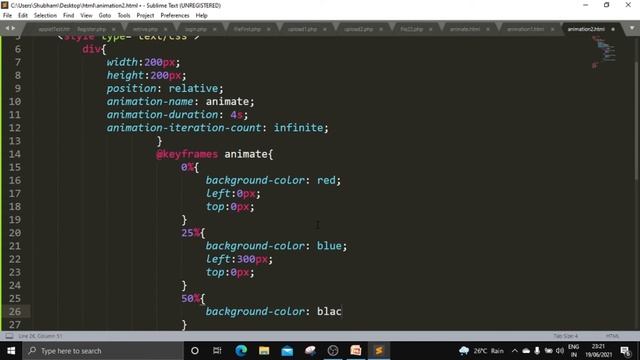Screen dimensions: 640x360
Task: Open the Tools menu
Action: (x=124, y=16)
